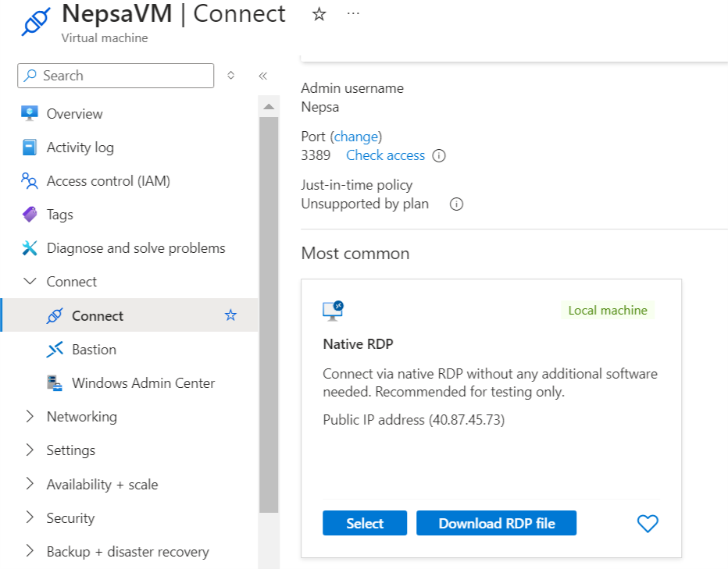Open the ellipsis more options menu in header
Screen dimensions: 728x569
pos(353,14)
